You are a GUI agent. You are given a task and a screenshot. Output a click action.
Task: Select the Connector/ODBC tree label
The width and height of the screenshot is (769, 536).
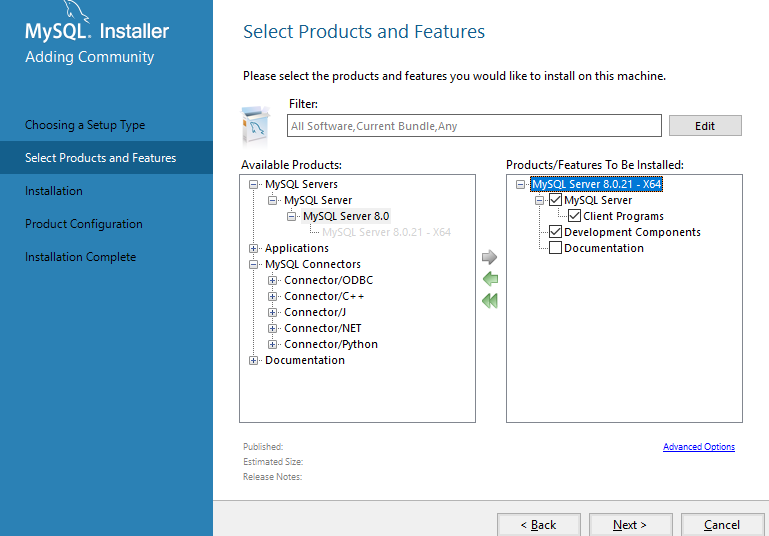pos(329,280)
